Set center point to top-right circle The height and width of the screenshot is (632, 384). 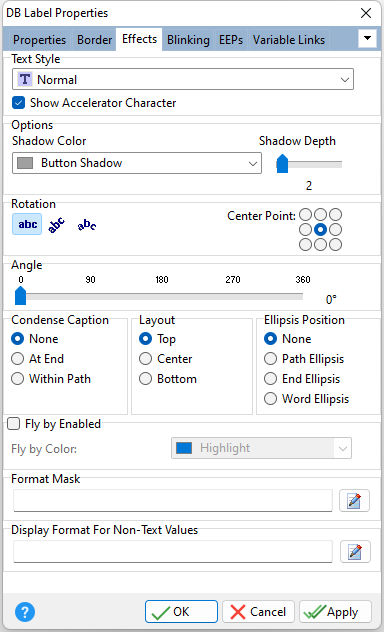[x=335, y=214]
